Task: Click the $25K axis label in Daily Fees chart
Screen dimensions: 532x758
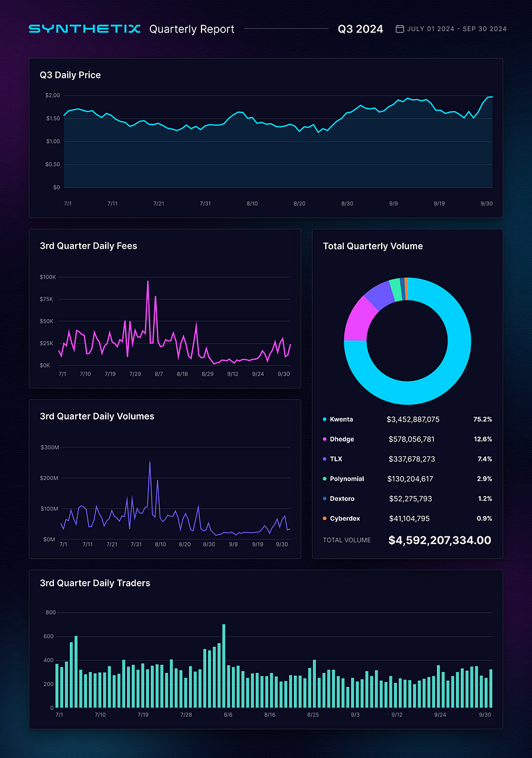Action: click(x=47, y=344)
